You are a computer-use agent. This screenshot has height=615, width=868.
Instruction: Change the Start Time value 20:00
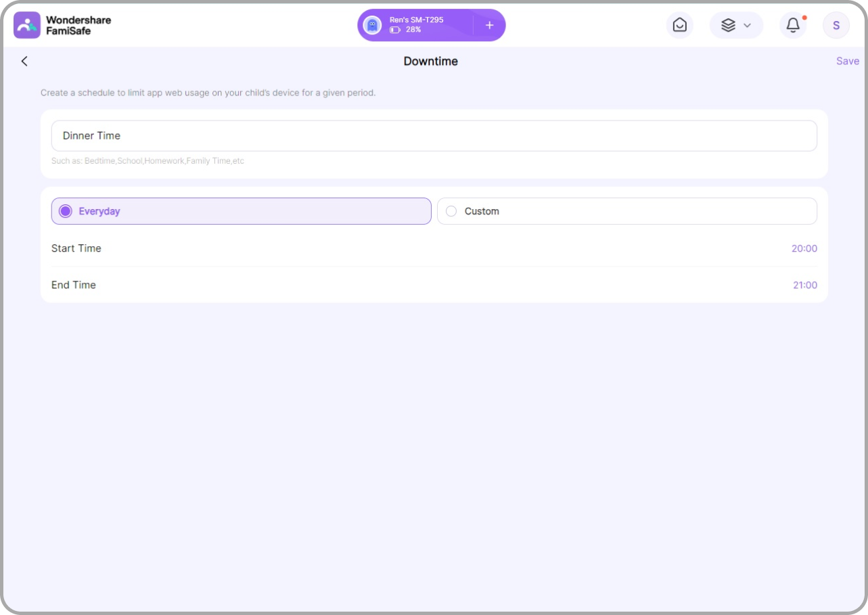coord(804,248)
